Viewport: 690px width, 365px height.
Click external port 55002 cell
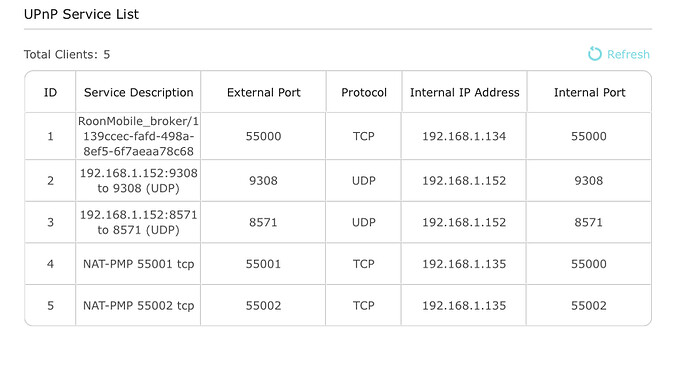263,306
